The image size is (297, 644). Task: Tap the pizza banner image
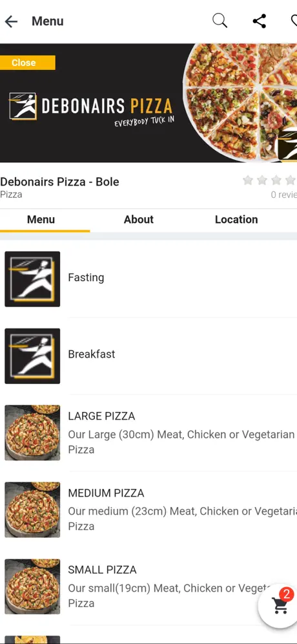148,103
